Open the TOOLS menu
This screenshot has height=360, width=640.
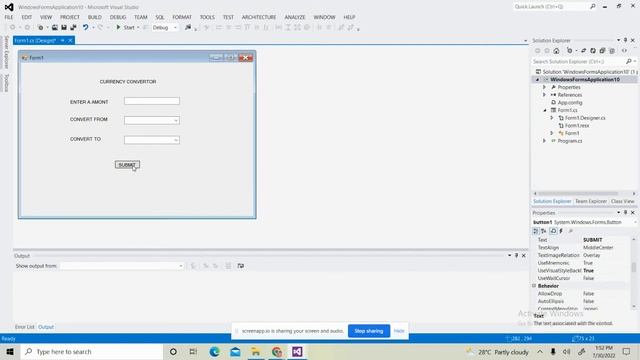click(207, 17)
